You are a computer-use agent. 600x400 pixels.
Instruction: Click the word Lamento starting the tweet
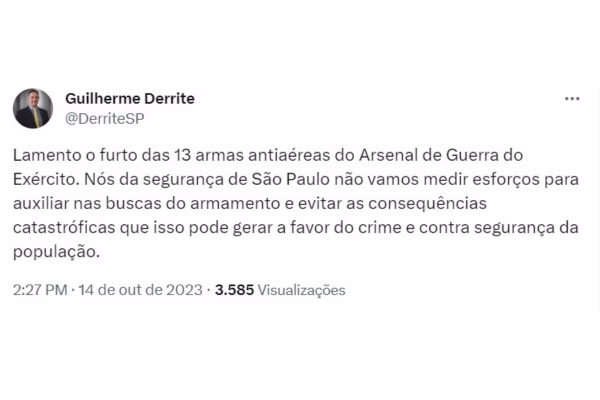click(x=47, y=155)
